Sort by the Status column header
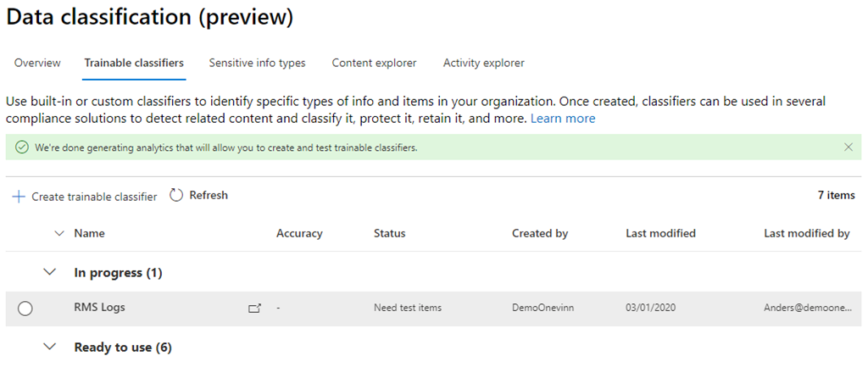 tap(389, 234)
